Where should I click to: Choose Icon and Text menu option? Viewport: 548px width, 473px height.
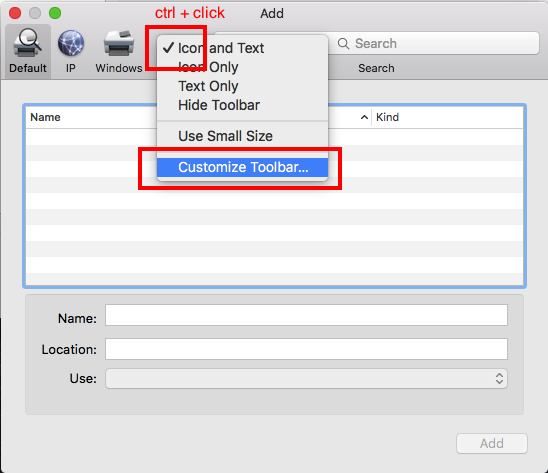point(242,48)
